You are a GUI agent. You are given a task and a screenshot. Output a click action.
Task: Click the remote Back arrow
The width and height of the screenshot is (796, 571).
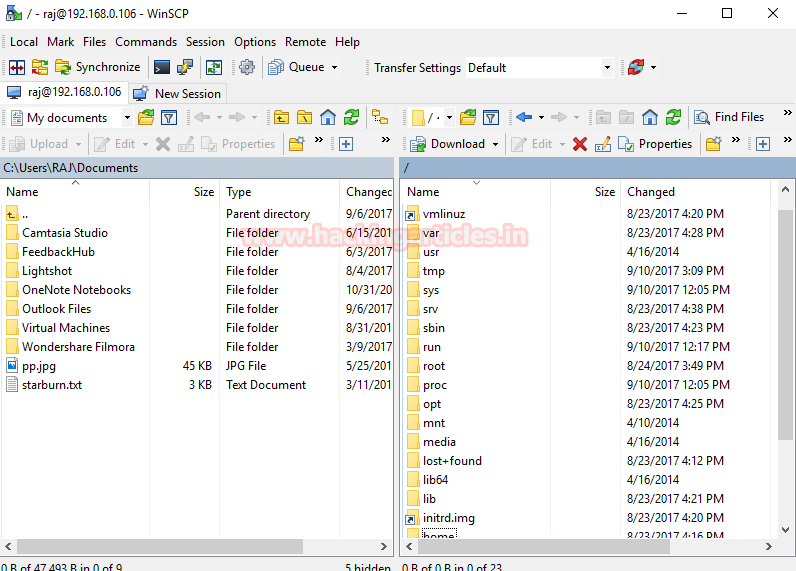pos(524,117)
